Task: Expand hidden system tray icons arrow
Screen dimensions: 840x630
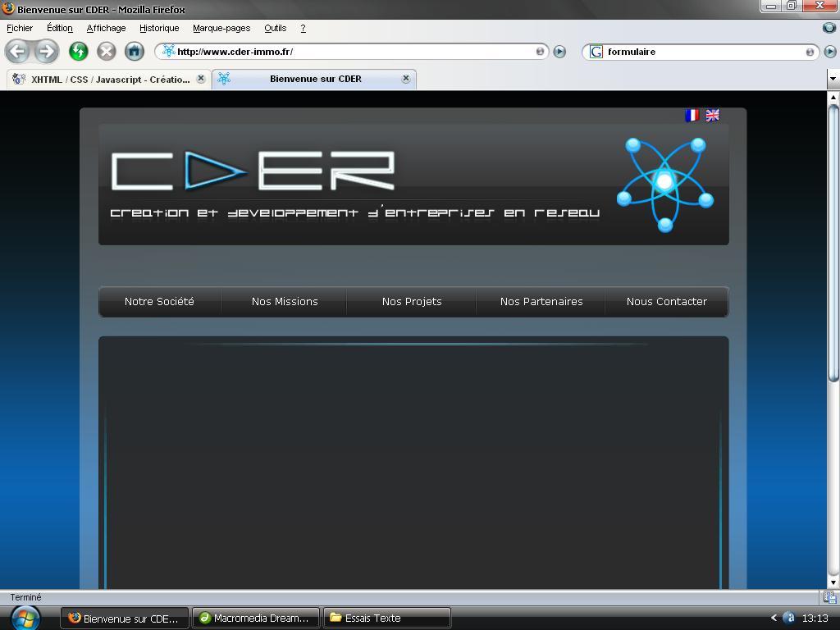Action: [774, 618]
